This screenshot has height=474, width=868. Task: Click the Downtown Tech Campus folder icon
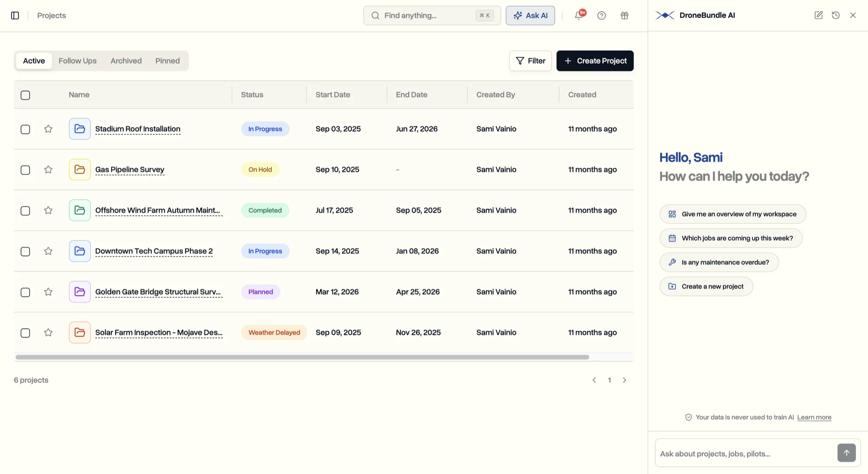coord(80,251)
